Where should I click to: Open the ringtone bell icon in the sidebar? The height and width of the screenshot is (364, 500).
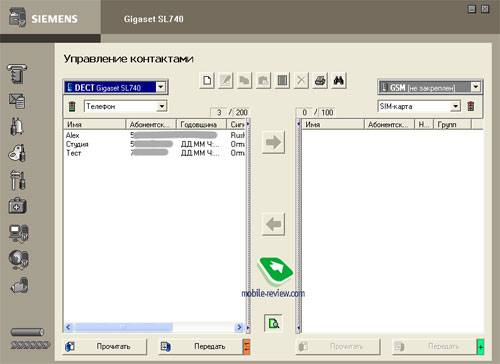[17, 127]
